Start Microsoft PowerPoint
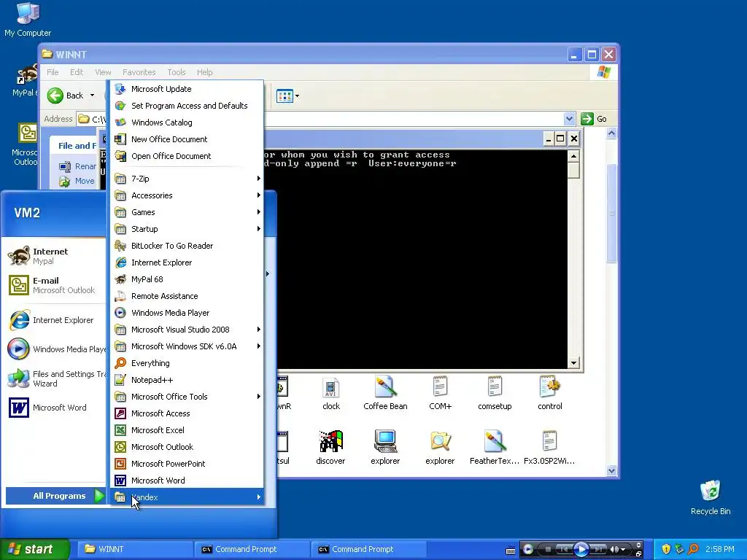Image resolution: width=747 pixels, height=560 pixels. [x=187, y=463]
